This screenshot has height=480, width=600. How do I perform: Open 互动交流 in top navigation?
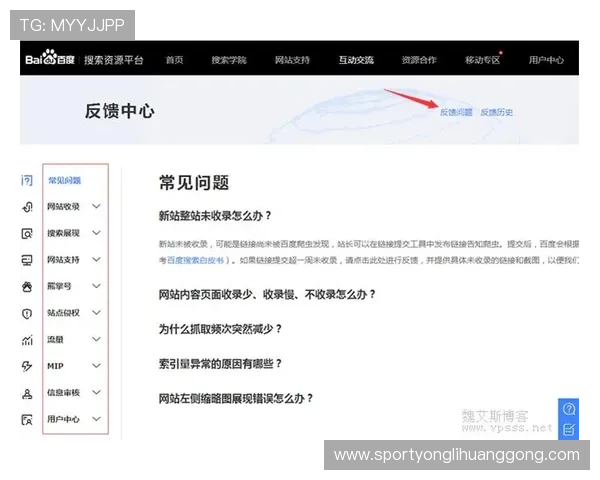click(356, 60)
